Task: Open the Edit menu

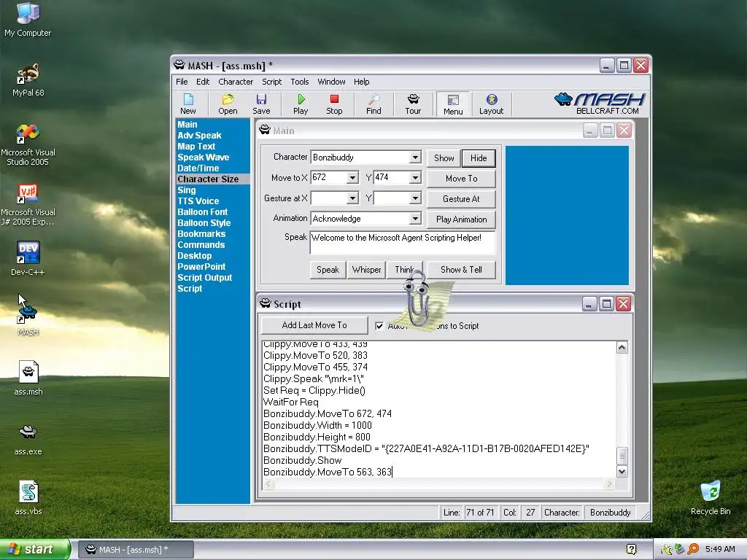Action: pyautogui.click(x=203, y=82)
